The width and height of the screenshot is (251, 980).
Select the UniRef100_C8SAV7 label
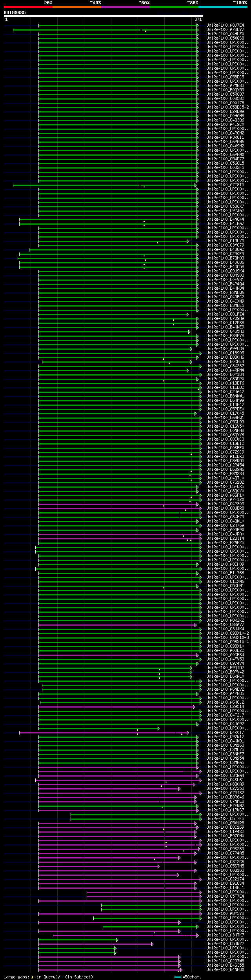point(225,625)
